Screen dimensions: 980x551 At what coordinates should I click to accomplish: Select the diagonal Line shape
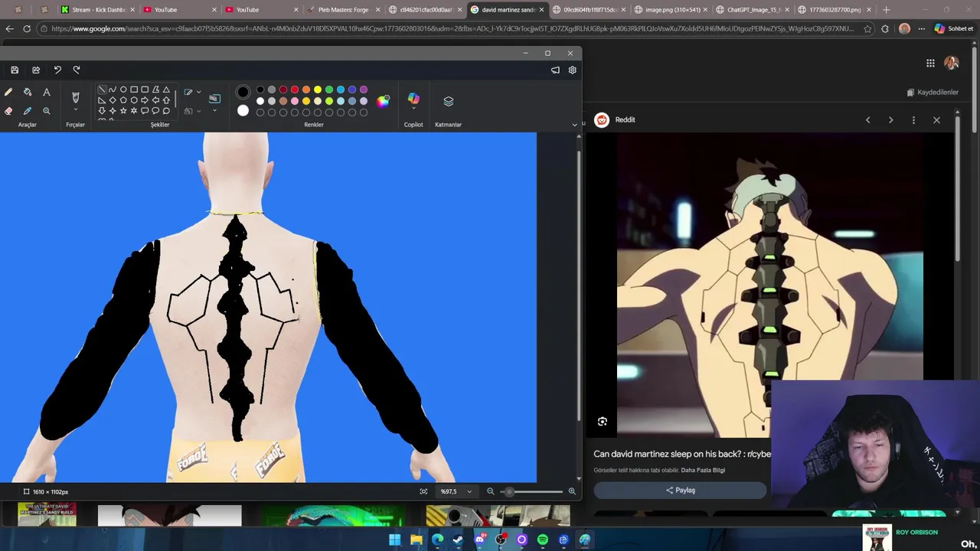[x=102, y=90]
